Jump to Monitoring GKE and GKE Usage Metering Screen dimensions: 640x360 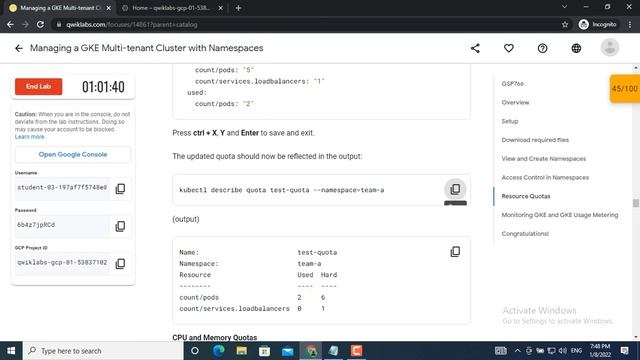(560, 215)
